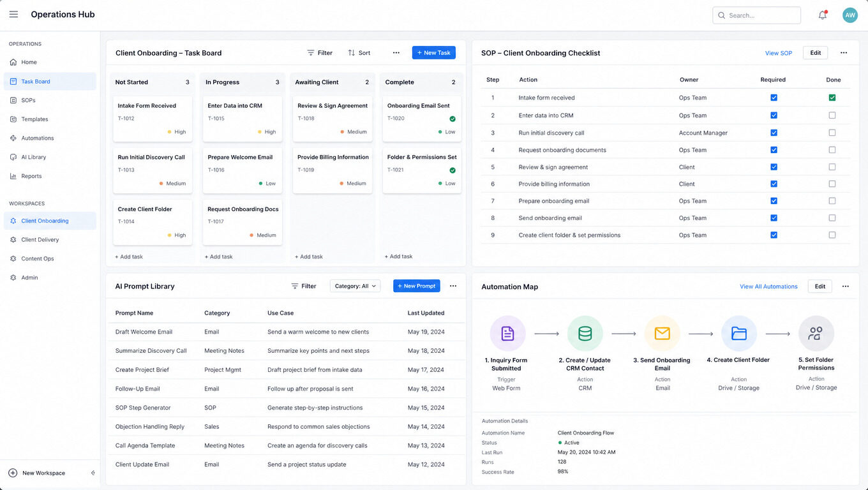This screenshot has width=868, height=490.
Task: Open Task Board more options ellipsis
Action: 396,53
